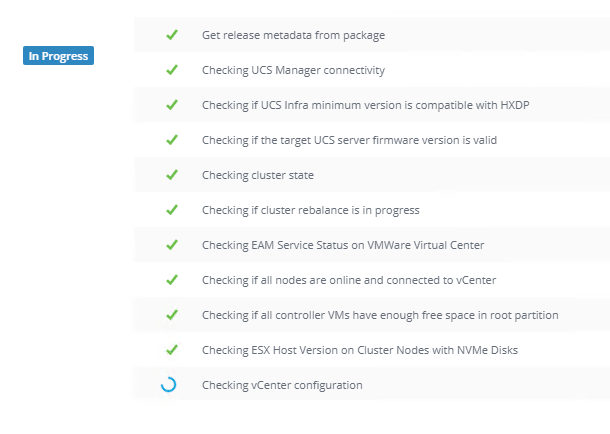Click checkmark for cluster rebalance check
Image resolution: width=610 pixels, height=434 pixels.
click(171, 210)
